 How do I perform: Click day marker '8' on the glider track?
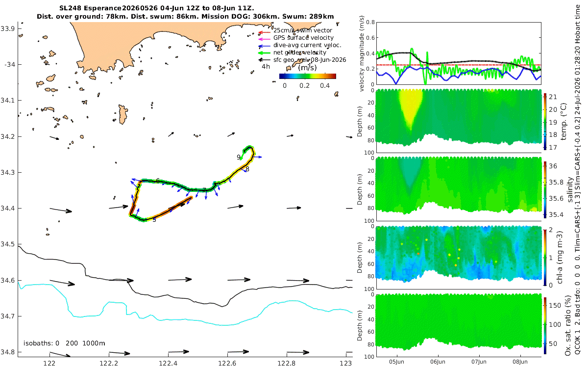(247, 169)
